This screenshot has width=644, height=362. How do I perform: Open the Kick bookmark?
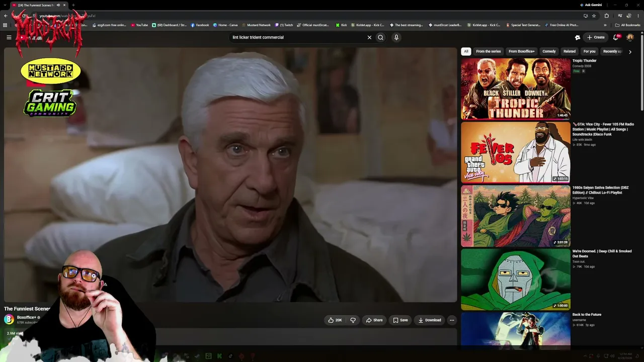click(342, 25)
